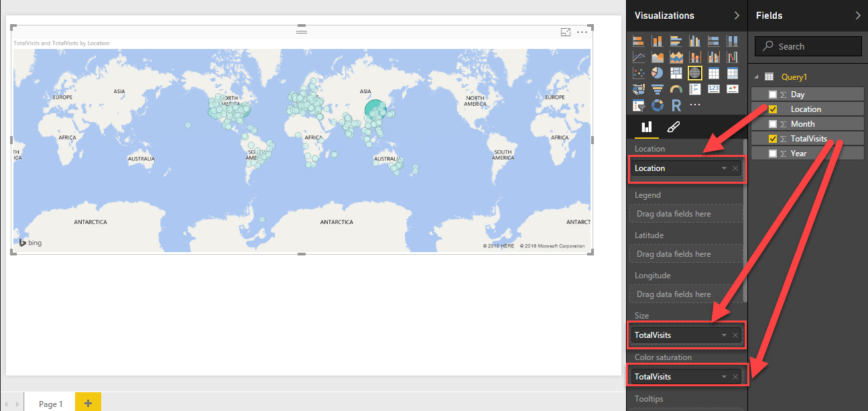Remove TotalVisits from Color saturation
The height and width of the screenshot is (411, 868).
tap(735, 377)
